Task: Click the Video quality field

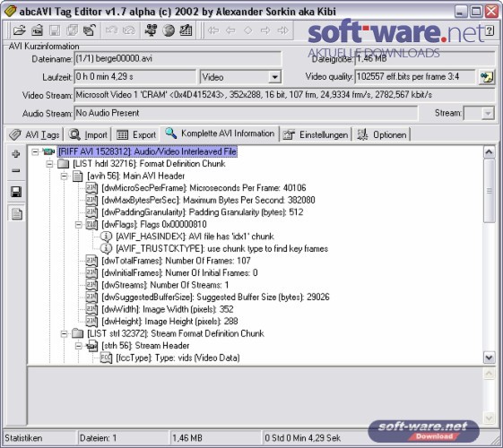Action: (415, 77)
